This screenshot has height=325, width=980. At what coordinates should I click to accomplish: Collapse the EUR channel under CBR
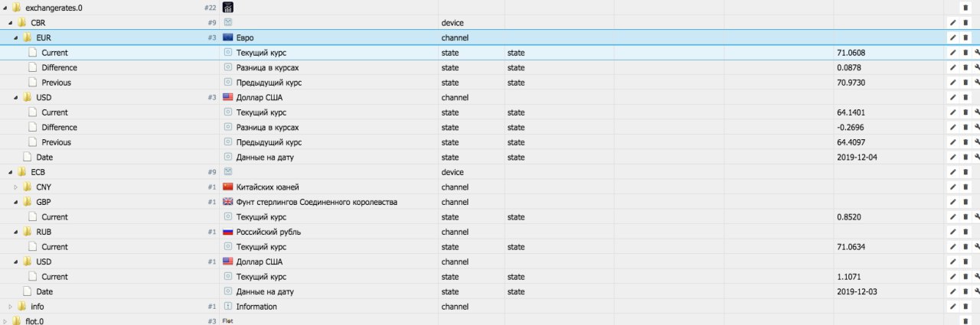pos(15,37)
